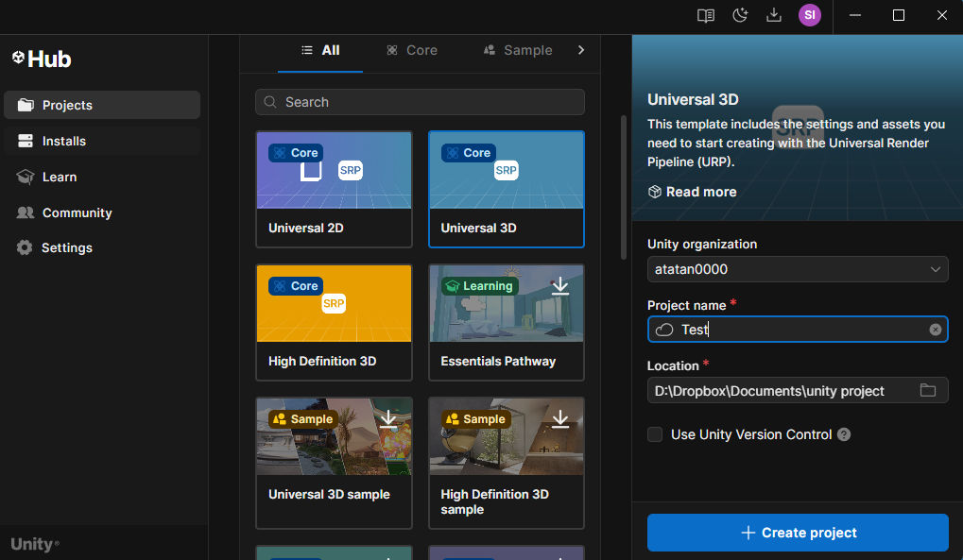This screenshot has width=963, height=560.
Task: Open the downloads icon in title bar
Action: coord(774,15)
